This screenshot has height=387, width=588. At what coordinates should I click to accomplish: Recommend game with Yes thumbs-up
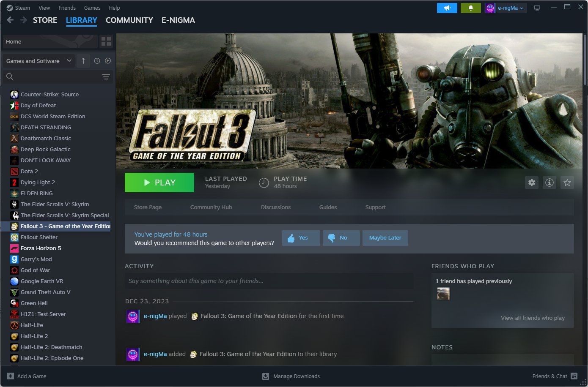(x=301, y=238)
